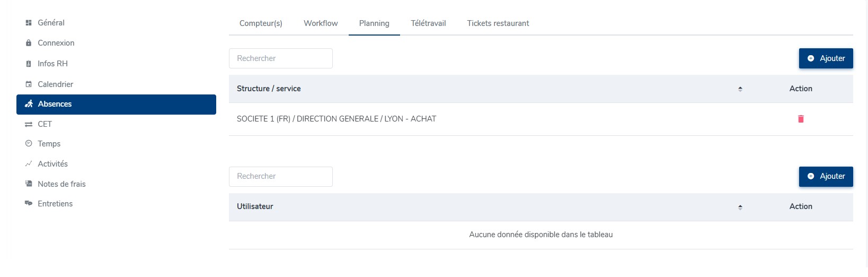Click the Notes de frais icon
The width and height of the screenshot is (868, 277).
[29, 184]
